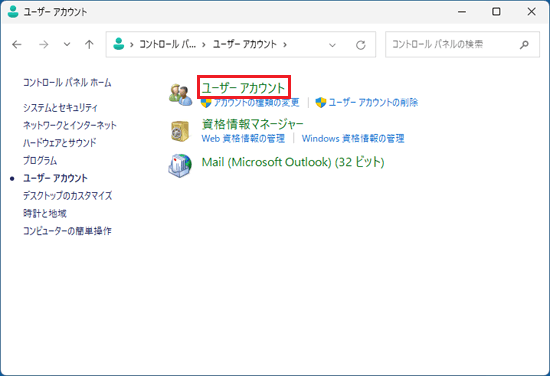Image resolution: width=550 pixels, height=376 pixels.
Task: Select ユーザー アカウント breadcrumb in address bar
Action: click(244, 44)
